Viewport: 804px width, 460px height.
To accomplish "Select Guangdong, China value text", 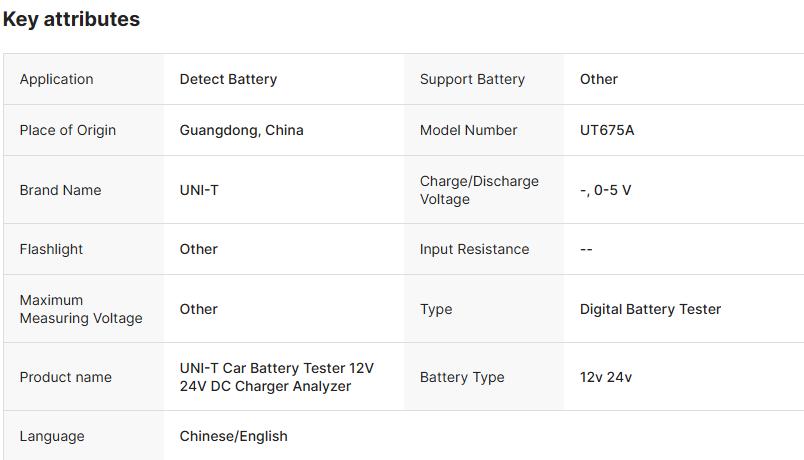I will 241,130.
